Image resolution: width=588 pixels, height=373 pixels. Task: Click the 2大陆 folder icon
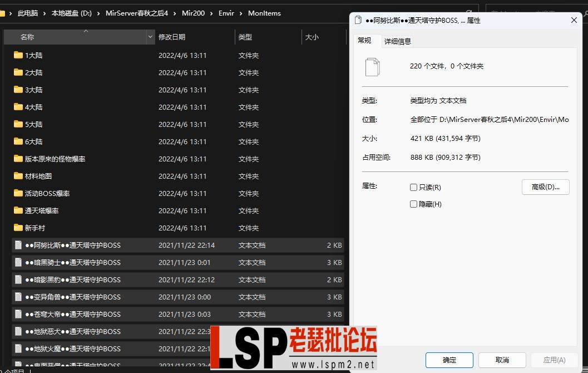coord(18,72)
